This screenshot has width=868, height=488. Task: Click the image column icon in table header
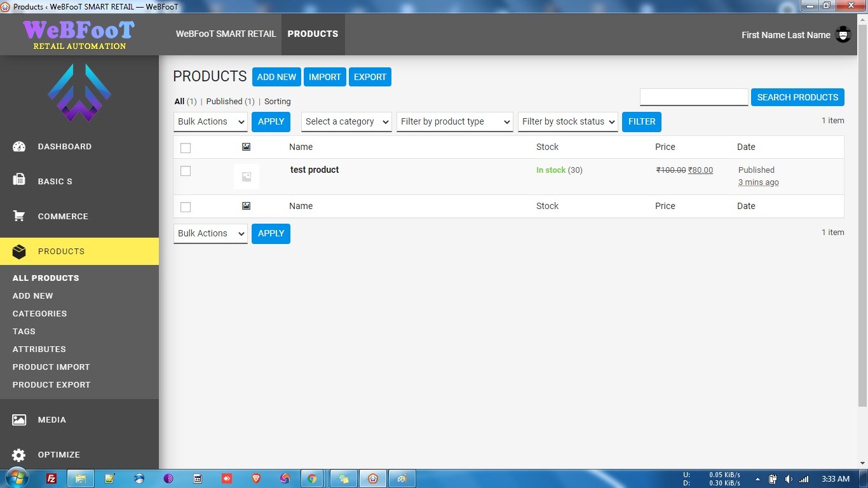tap(246, 147)
